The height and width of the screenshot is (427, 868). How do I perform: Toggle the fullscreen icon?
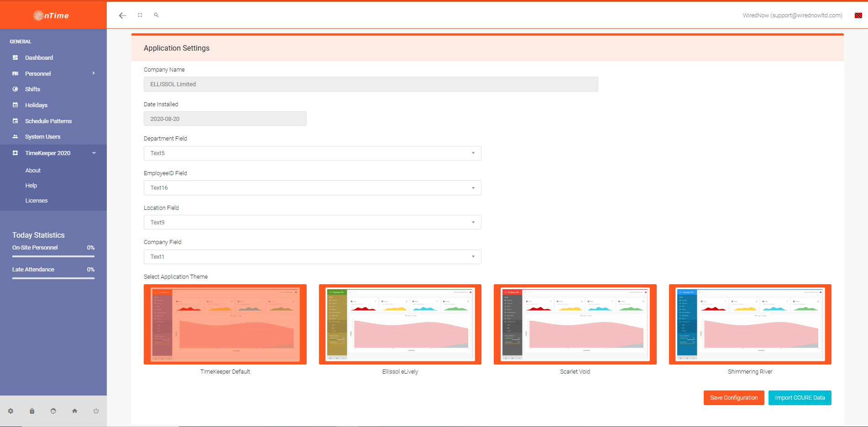(140, 15)
